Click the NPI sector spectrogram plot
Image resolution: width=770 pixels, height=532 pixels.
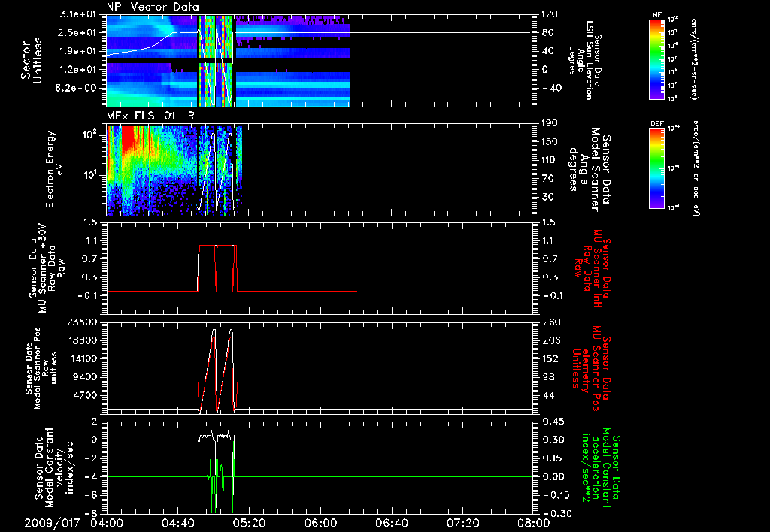(319, 60)
